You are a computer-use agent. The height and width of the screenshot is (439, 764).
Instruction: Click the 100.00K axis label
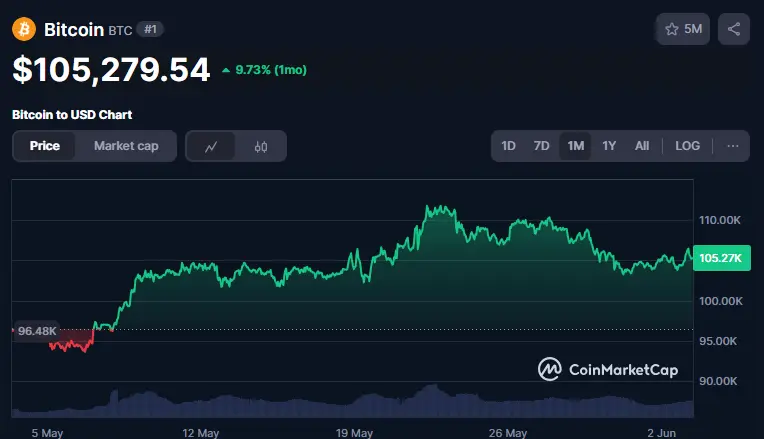721,301
